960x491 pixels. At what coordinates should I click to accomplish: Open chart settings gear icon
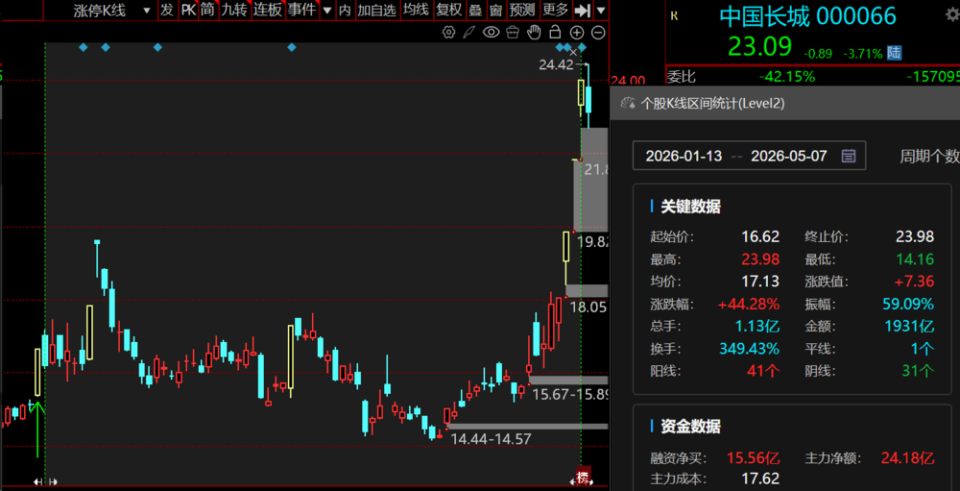(448, 32)
